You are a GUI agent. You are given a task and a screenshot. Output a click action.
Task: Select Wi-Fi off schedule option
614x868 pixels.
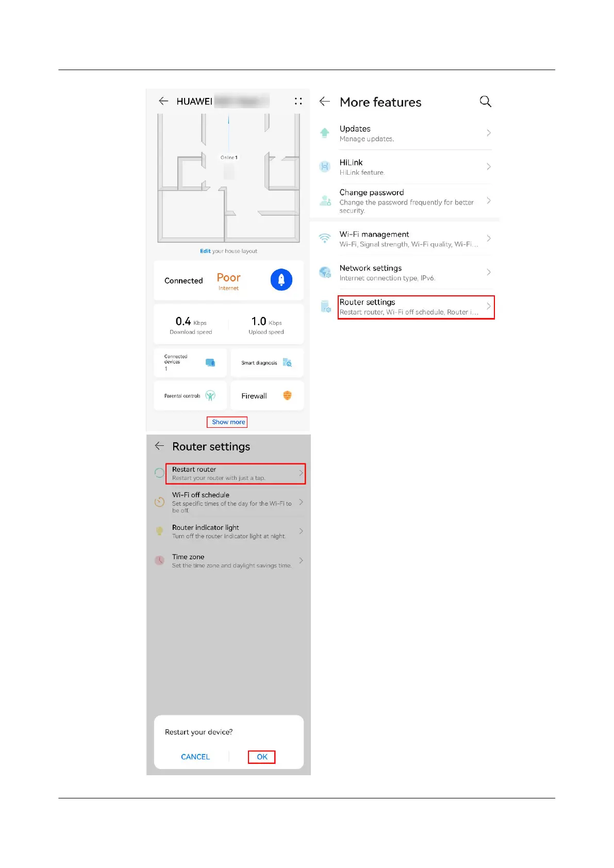click(x=229, y=502)
